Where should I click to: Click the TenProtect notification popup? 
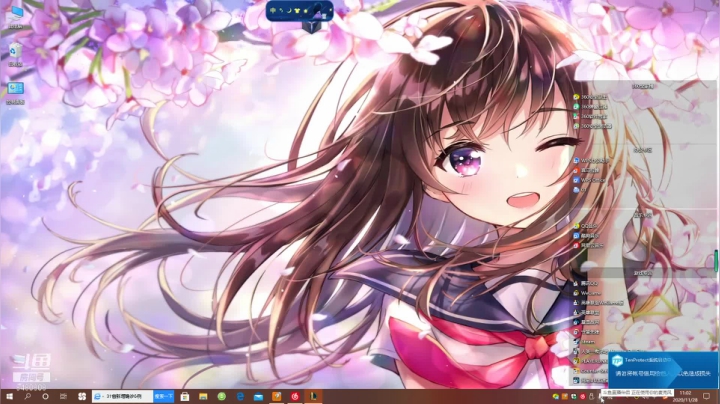[663, 370]
